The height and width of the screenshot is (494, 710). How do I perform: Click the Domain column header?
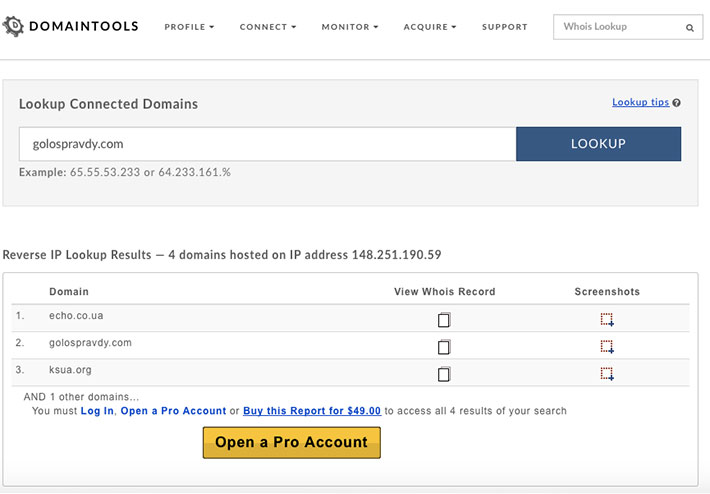pos(69,292)
